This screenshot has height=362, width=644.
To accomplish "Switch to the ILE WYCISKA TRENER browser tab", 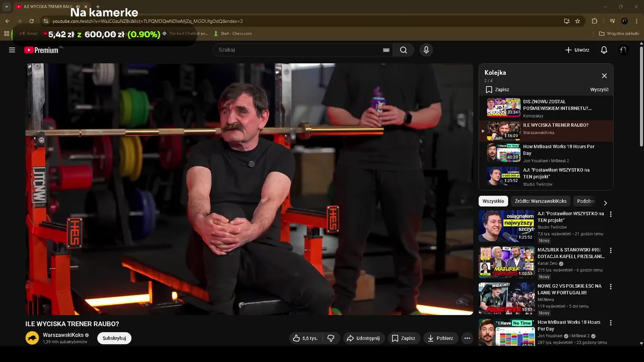I will 48,7.
